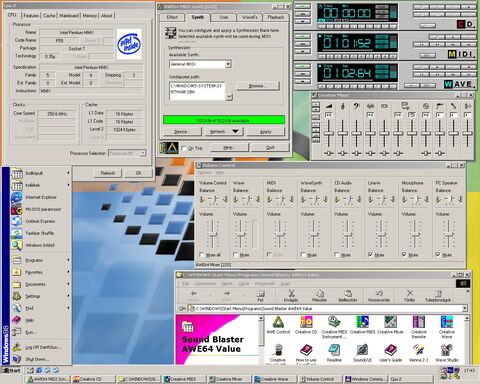Switch to the Playback tab in AWE64 Synth
The image size is (480, 384).
point(276,17)
